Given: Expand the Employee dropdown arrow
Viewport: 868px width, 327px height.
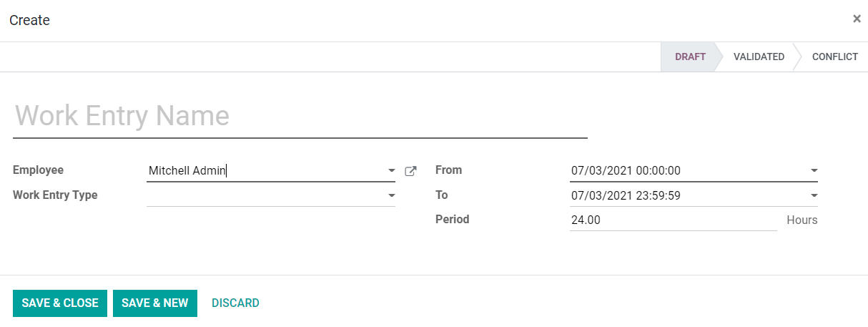Looking at the screenshot, I should [391, 171].
